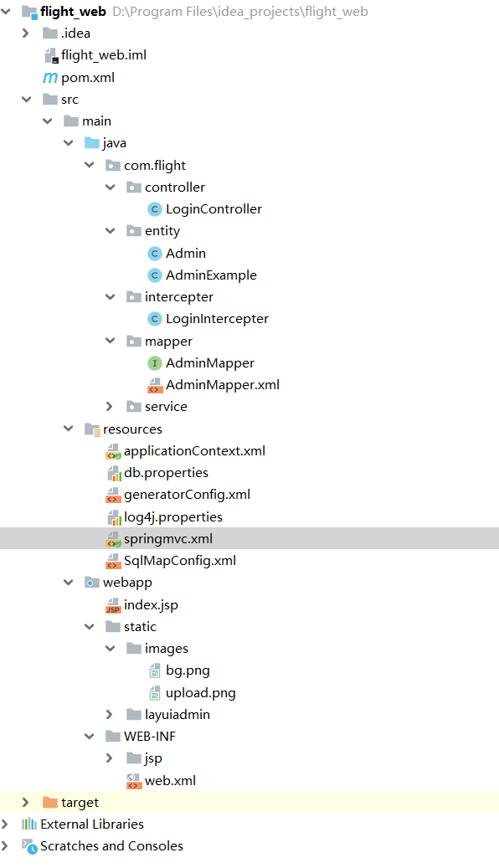
Task: Collapse the com.flight package
Action: click(89, 164)
